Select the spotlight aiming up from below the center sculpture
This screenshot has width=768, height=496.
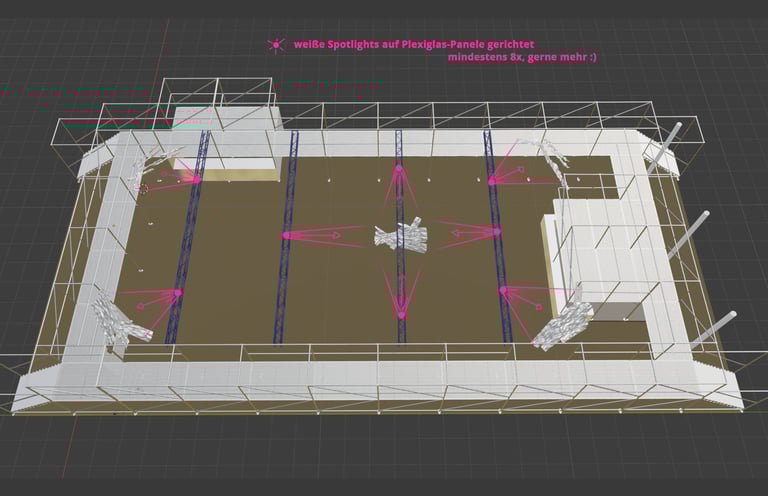click(x=402, y=314)
